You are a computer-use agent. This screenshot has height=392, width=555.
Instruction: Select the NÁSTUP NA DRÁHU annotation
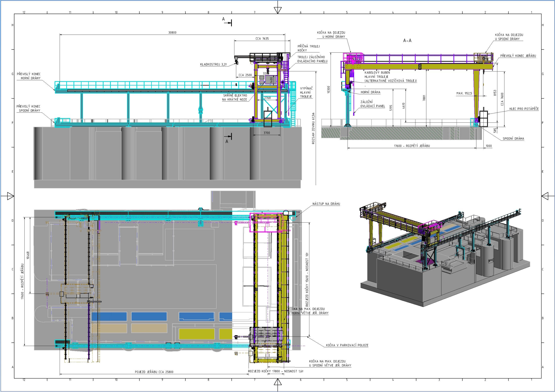point(326,204)
